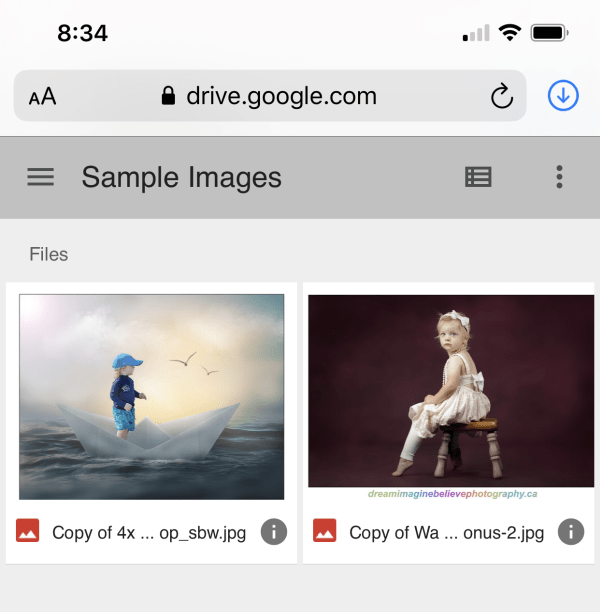Screen dimensions: 600x612
Task: Show info for the onus-2.jpg file
Action: coord(571,532)
